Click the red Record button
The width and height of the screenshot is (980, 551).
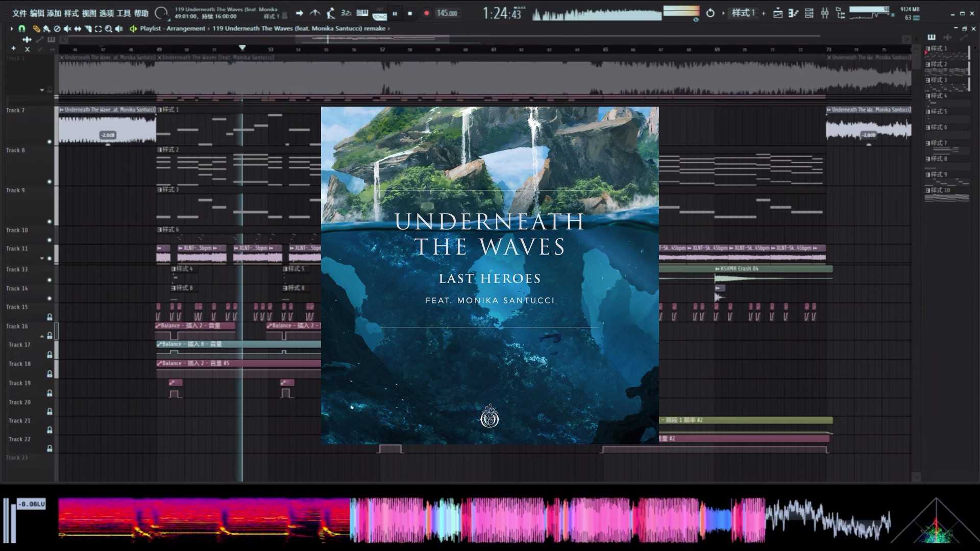coord(426,13)
